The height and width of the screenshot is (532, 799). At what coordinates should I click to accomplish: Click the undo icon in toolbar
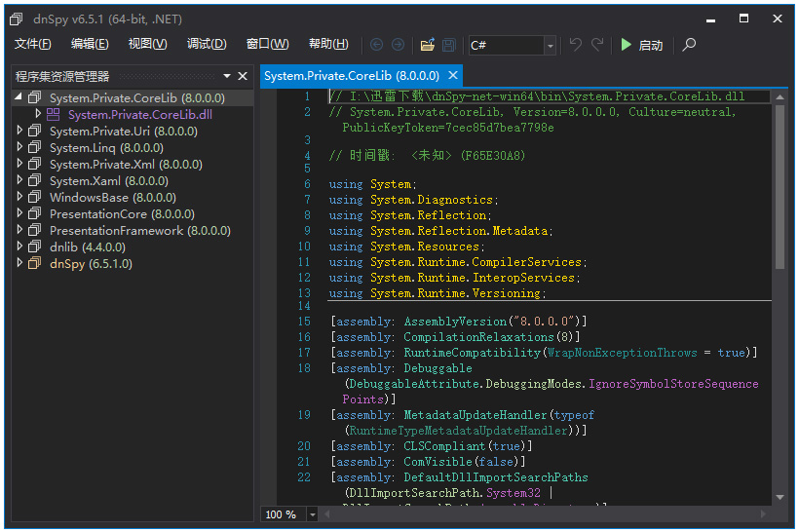575,45
